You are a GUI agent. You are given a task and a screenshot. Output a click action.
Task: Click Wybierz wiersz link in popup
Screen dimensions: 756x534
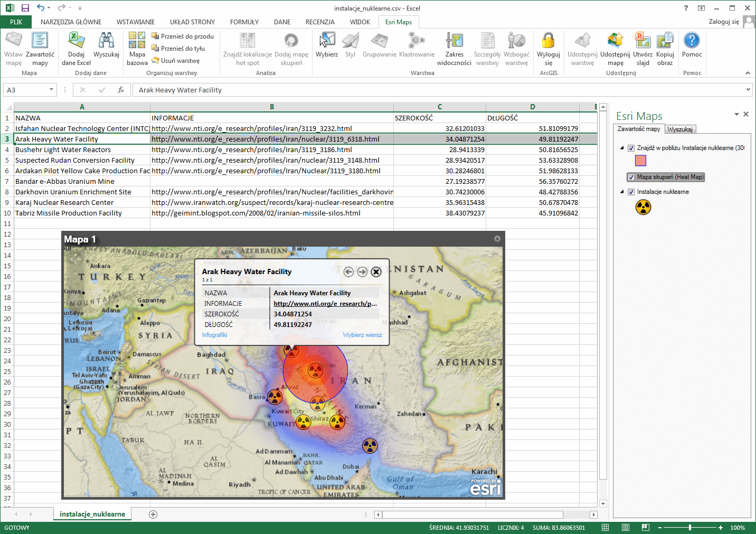(362, 335)
